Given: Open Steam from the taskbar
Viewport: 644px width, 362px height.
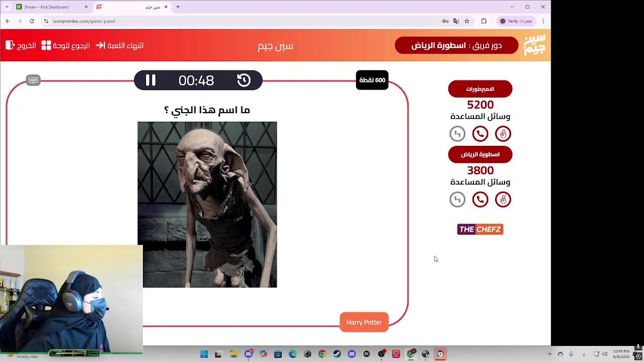Looking at the screenshot, I should 337,354.
